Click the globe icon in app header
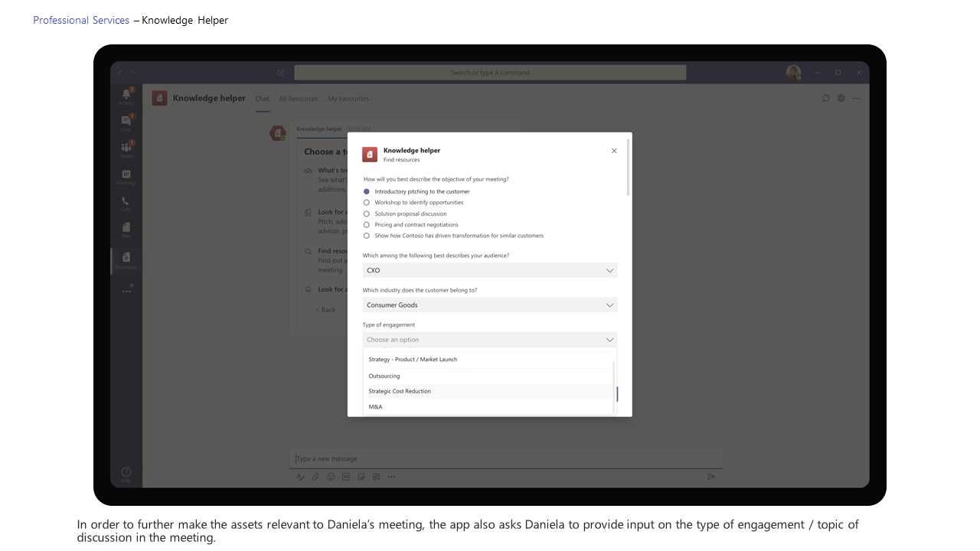Viewport: 980px width, 551px height. tap(841, 98)
